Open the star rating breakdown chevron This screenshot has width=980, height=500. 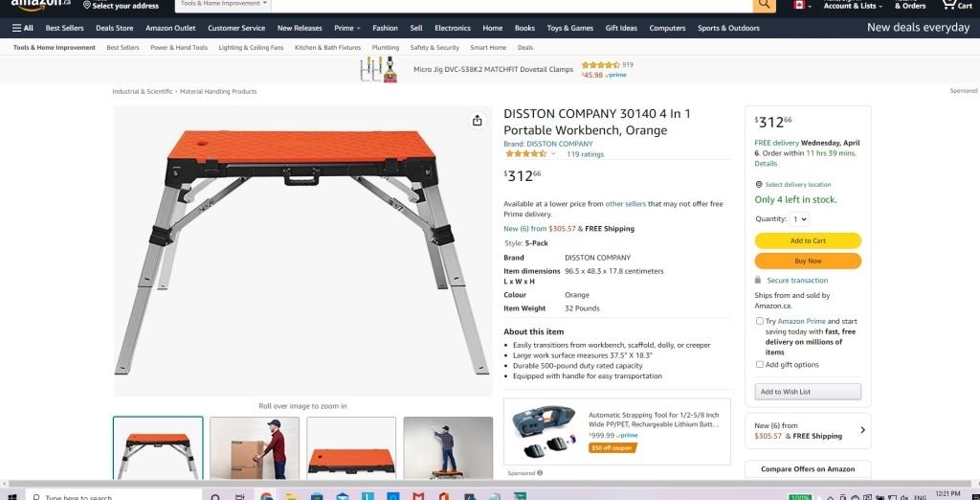(553, 154)
